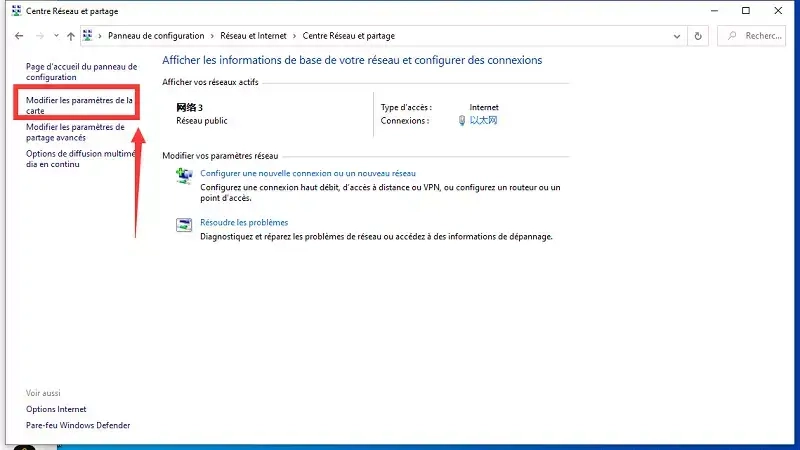
Task: Click the window icon in the title bar
Action: (14, 10)
